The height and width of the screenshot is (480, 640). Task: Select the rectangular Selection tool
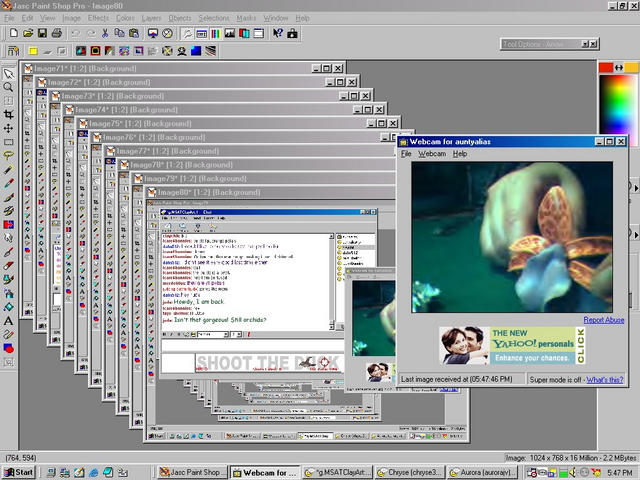coord(8,142)
